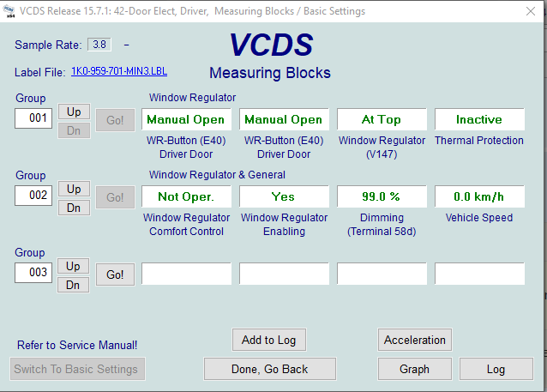Click Refer to Service Manual! text
Viewport: 547px width, 392px height.
tap(77, 345)
